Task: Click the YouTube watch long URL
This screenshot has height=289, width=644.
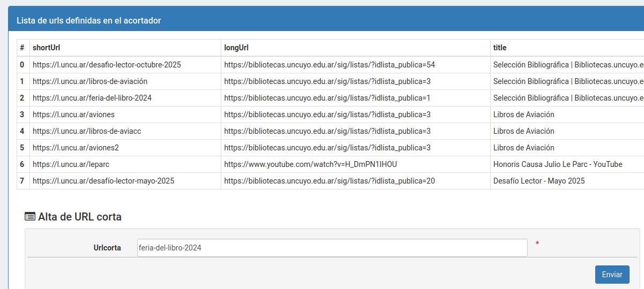Action: coord(310,164)
